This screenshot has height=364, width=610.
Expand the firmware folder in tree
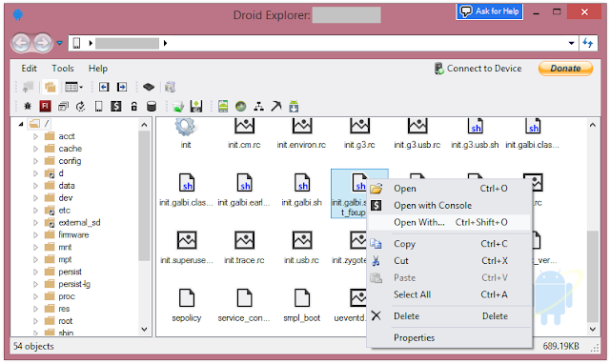click(x=35, y=235)
